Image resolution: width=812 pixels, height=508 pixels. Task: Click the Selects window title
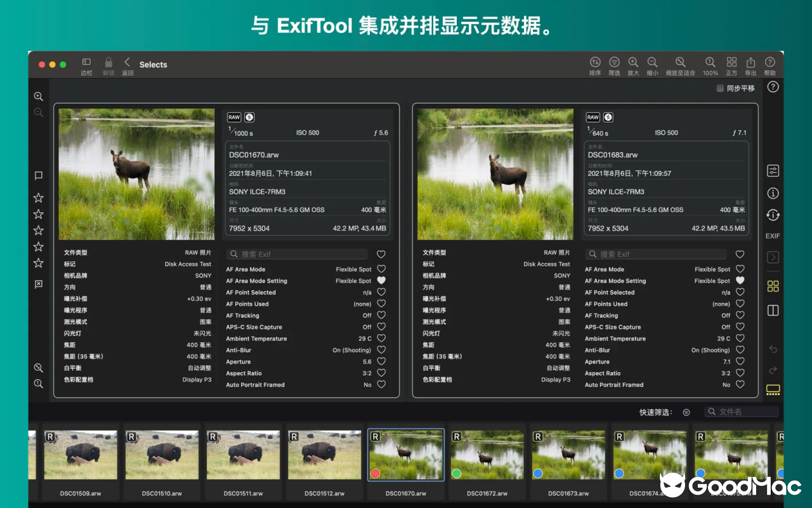[154, 65]
